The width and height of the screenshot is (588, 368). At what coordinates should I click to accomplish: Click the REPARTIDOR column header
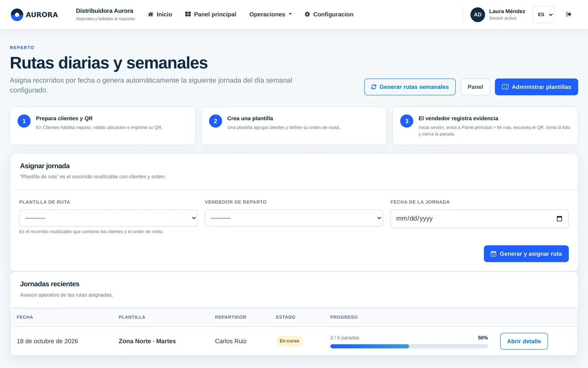click(x=231, y=317)
